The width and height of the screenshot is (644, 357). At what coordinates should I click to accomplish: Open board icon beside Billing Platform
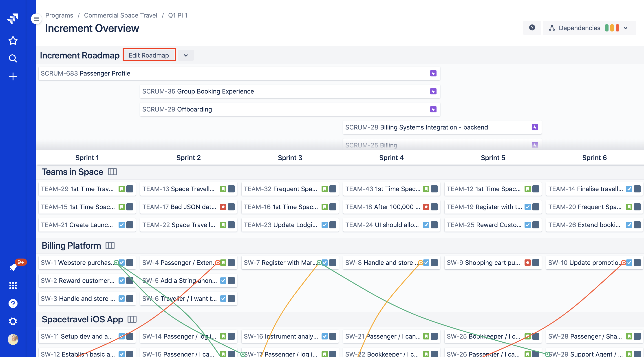click(110, 245)
